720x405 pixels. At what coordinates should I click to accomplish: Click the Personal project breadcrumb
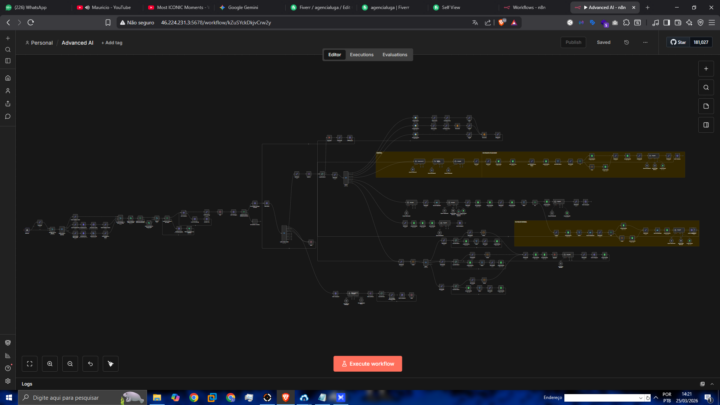coord(40,43)
